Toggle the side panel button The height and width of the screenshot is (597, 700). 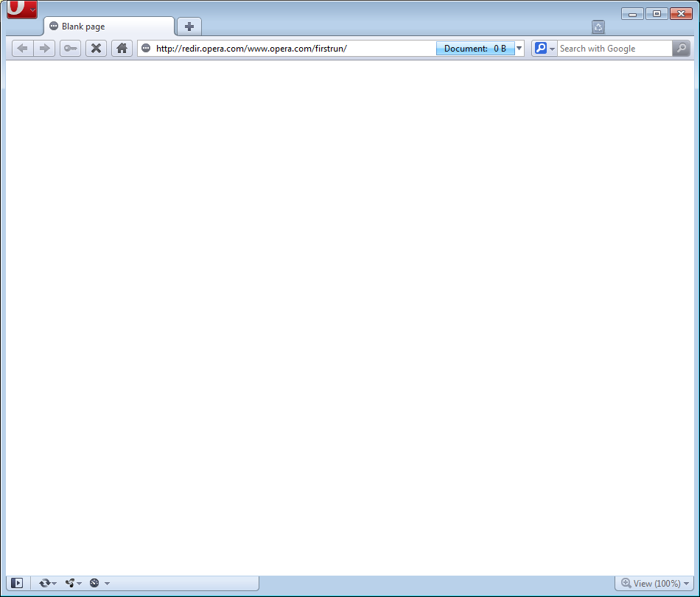click(17, 583)
